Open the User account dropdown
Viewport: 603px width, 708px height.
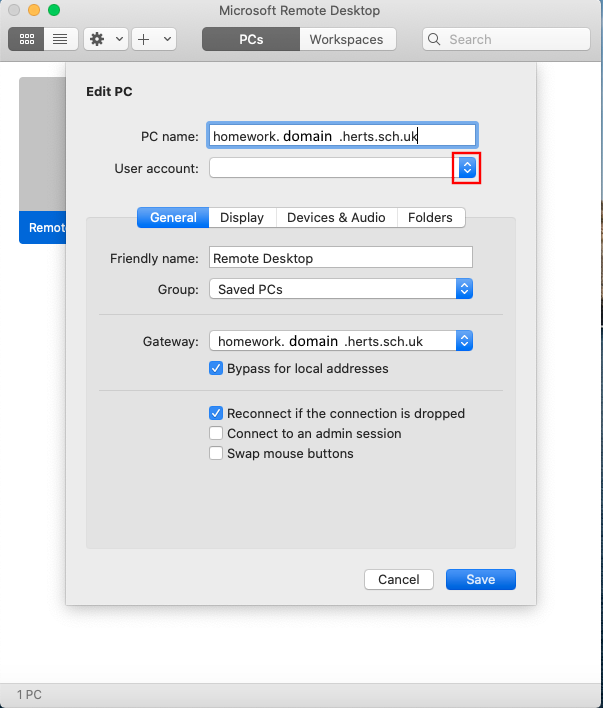coord(467,168)
